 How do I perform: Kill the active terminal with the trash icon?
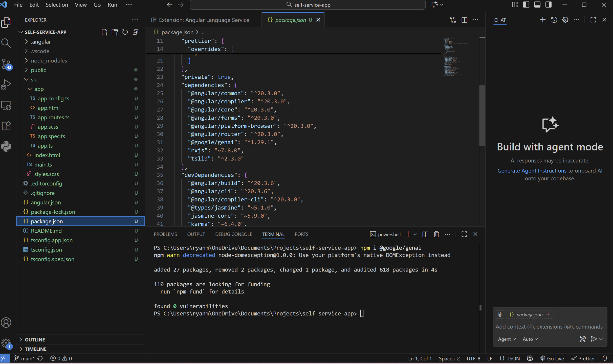tap(436, 234)
